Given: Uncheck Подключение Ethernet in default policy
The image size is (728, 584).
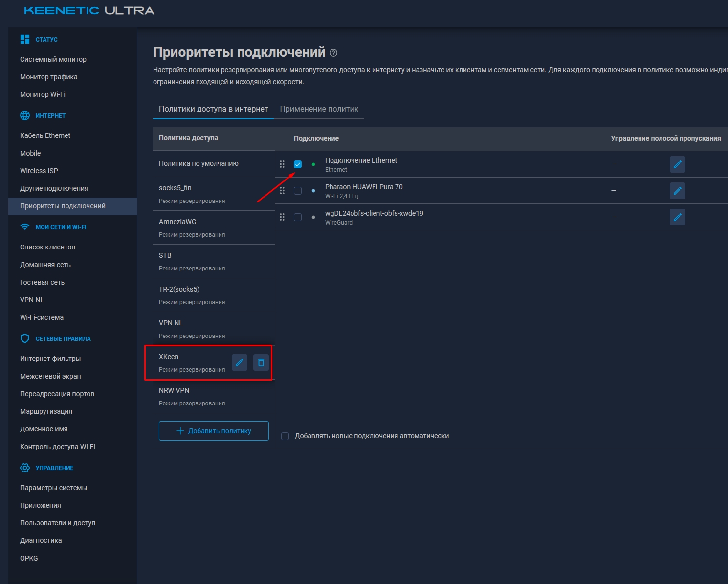Looking at the screenshot, I should [298, 164].
